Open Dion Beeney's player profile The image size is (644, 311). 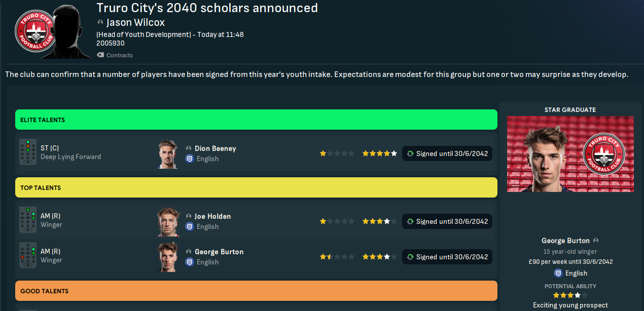point(215,148)
